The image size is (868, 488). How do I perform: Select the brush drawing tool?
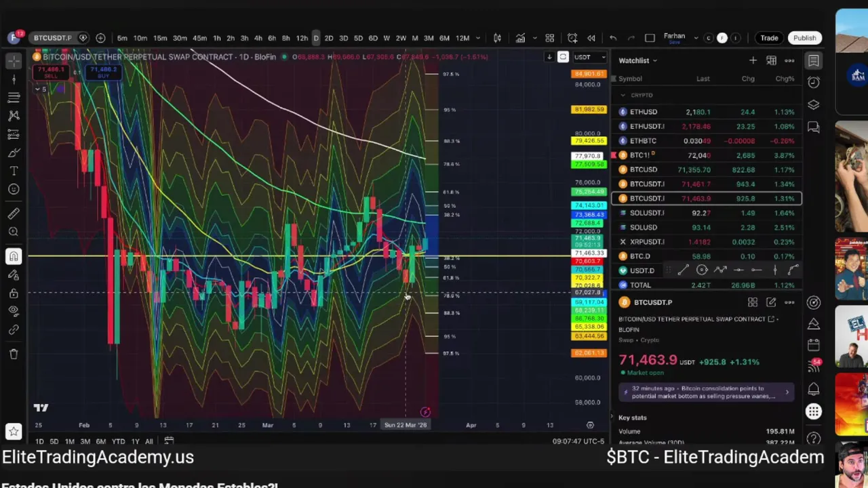point(14,152)
